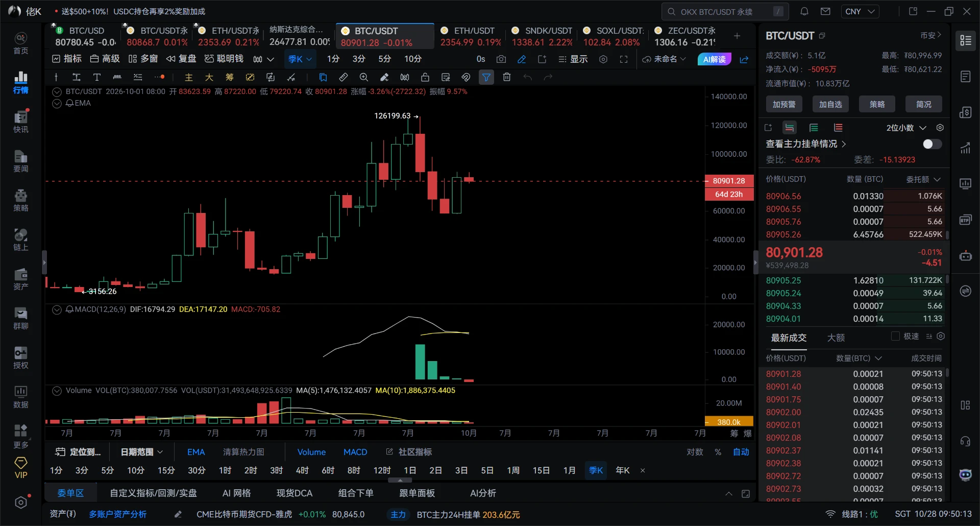Open the 委托额 column dropdown
The width and height of the screenshot is (980, 526).
point(923,179)
